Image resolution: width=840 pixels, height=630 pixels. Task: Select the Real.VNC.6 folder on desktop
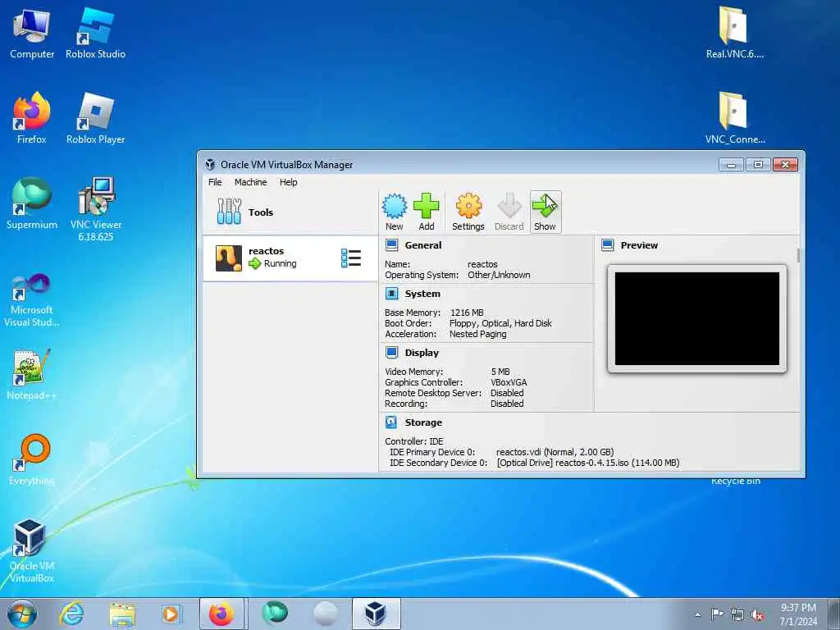pyautogui.click(x=734, y=33)
